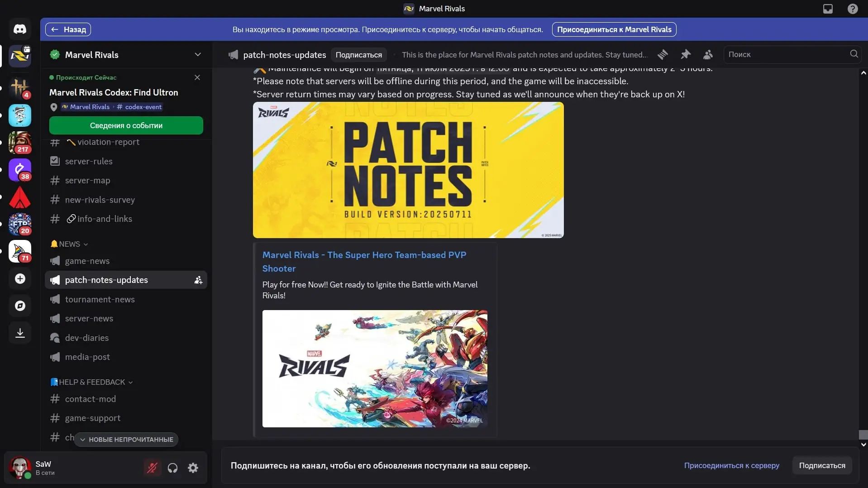The height and width of the screenshot is (488, 868).
Task: Open Discord direct messages home icon
Action: (x=20, y=29)
